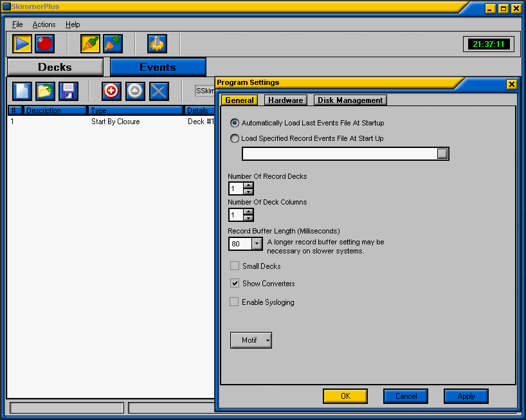Switch to the Decks tab
Screen dimensions: 526x420
(55, 67)
